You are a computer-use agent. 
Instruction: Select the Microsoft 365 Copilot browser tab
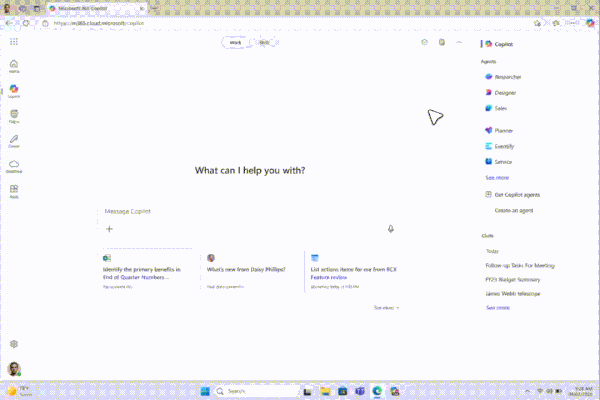click(96, 8)
